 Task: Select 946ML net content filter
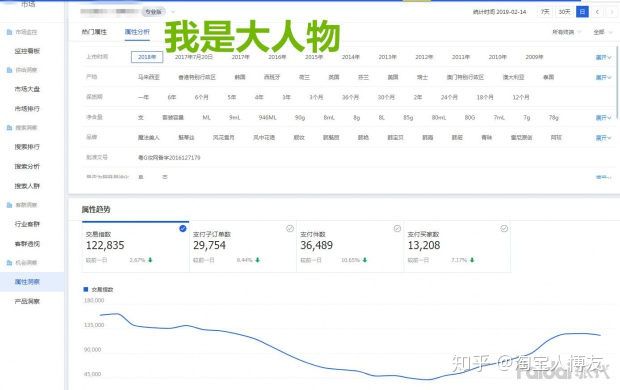268,117
